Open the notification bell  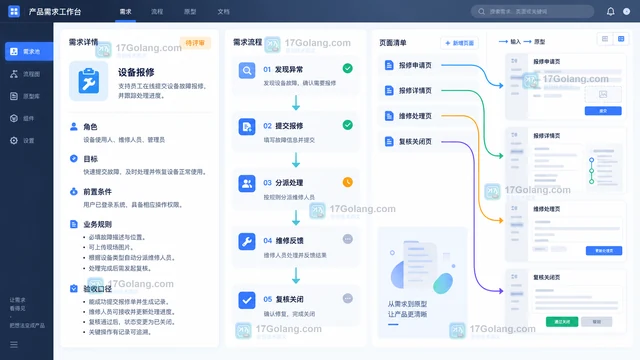[610, 11]
